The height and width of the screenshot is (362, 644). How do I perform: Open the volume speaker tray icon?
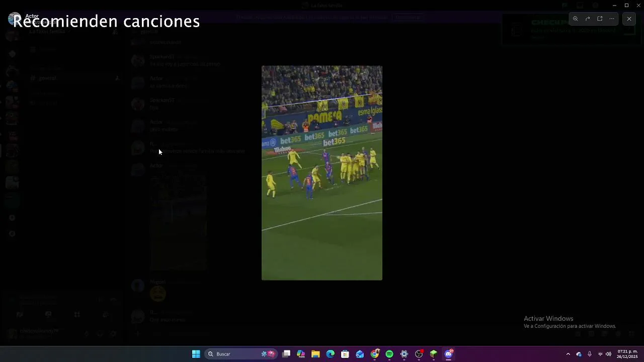pyautogui.click(x=608, y=354)
